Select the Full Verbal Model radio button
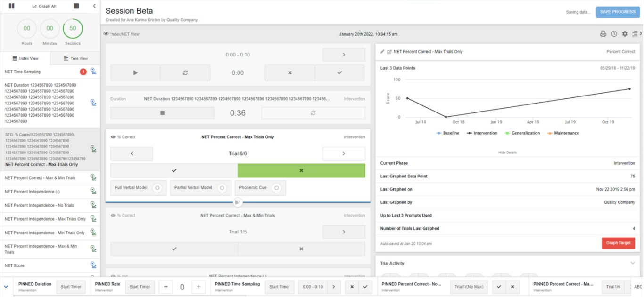 coord(157,188)
